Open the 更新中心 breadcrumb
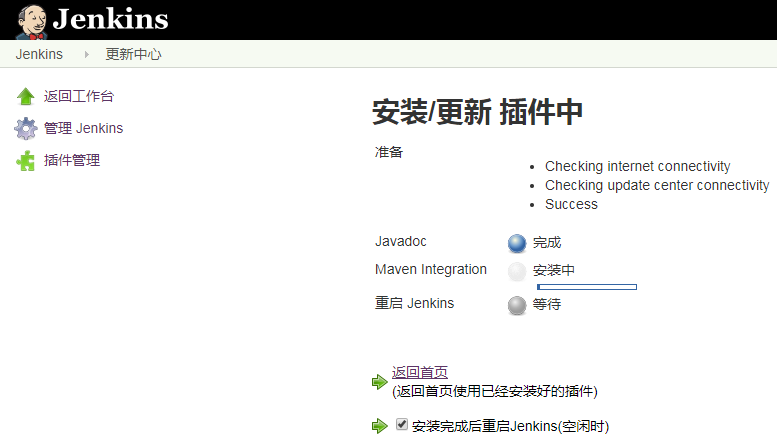 coord(133,54)
